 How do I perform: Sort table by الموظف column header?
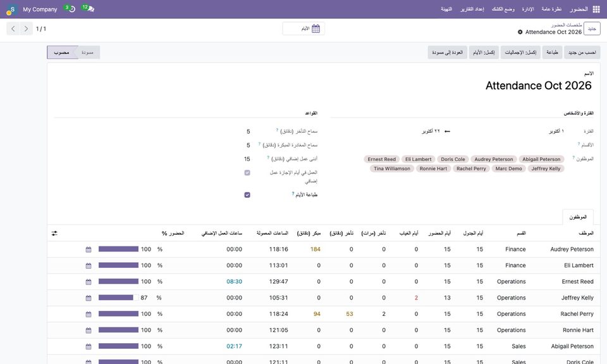[586, 233]
